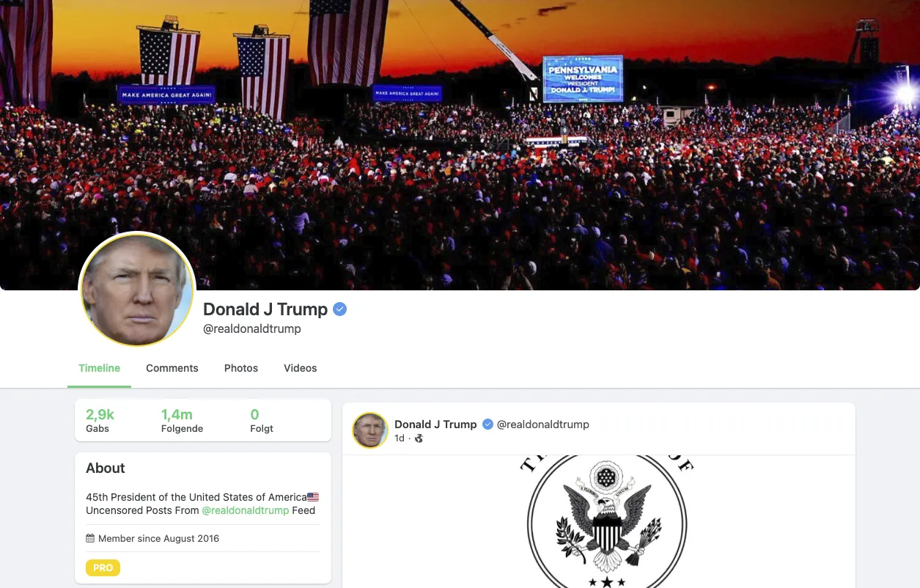The image size is (920, 588).
Task: Click the globe visibility icon on the post
Action: [419, 438]
